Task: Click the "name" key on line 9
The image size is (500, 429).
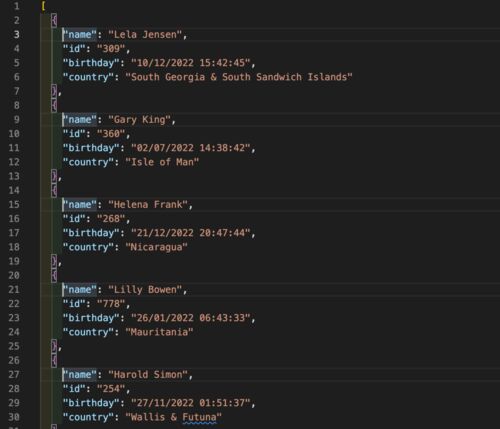Action: point(80,120)
